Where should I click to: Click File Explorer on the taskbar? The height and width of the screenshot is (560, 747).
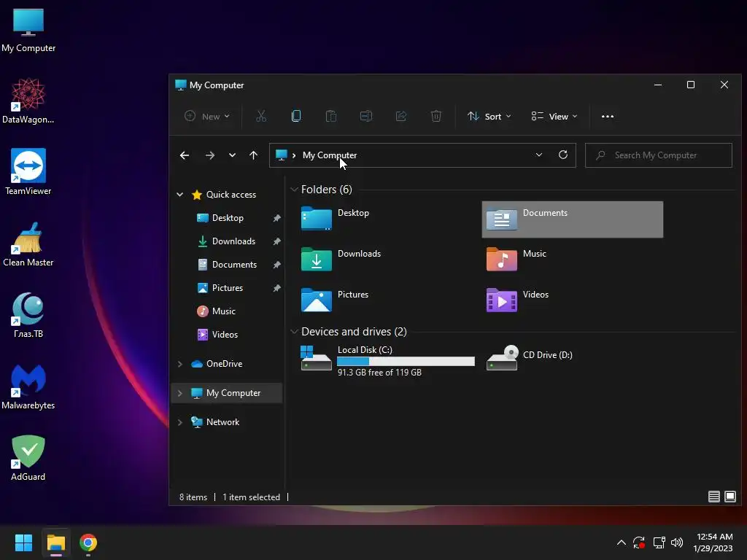(x=55, y=542)
